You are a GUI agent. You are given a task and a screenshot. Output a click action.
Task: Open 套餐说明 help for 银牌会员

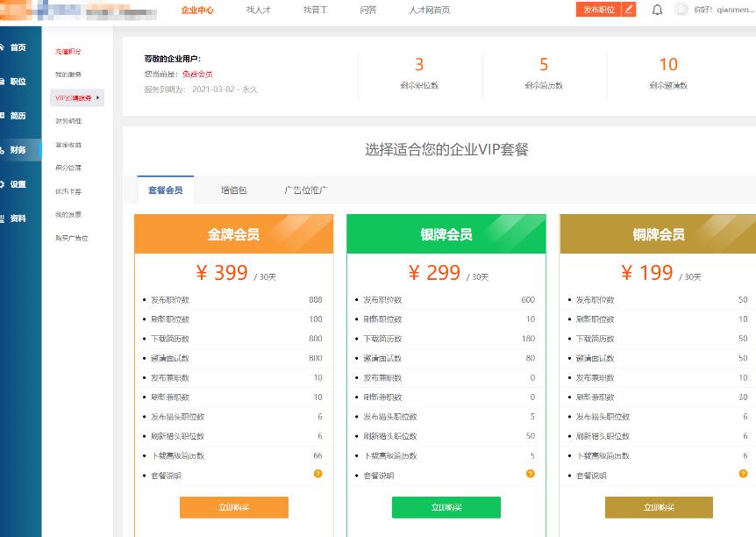pos(531,474)
